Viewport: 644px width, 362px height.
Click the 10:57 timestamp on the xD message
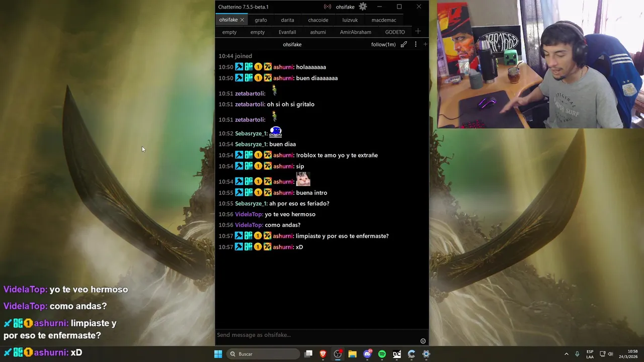coord(226,247)
